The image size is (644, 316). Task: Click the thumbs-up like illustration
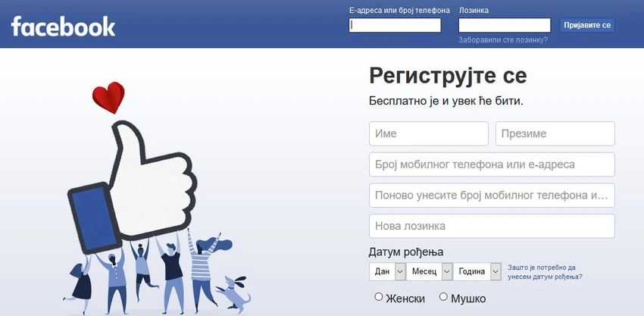(133, 187)
